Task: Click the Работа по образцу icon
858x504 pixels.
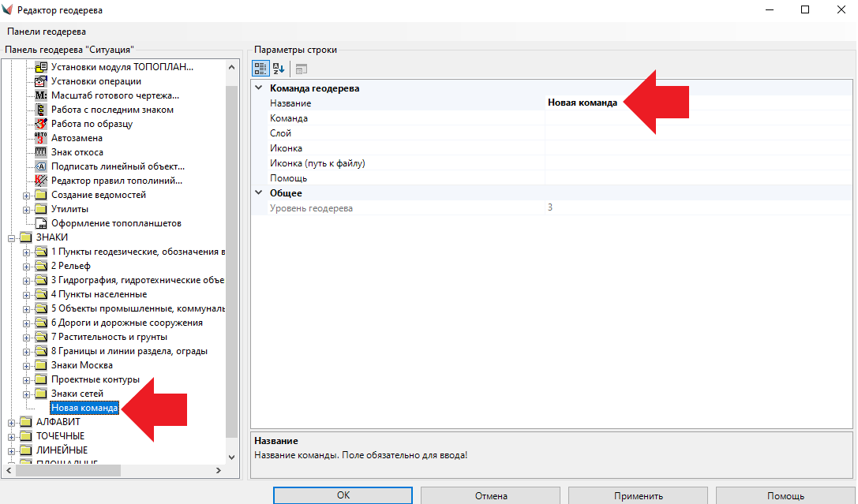Action: point(42,124)
